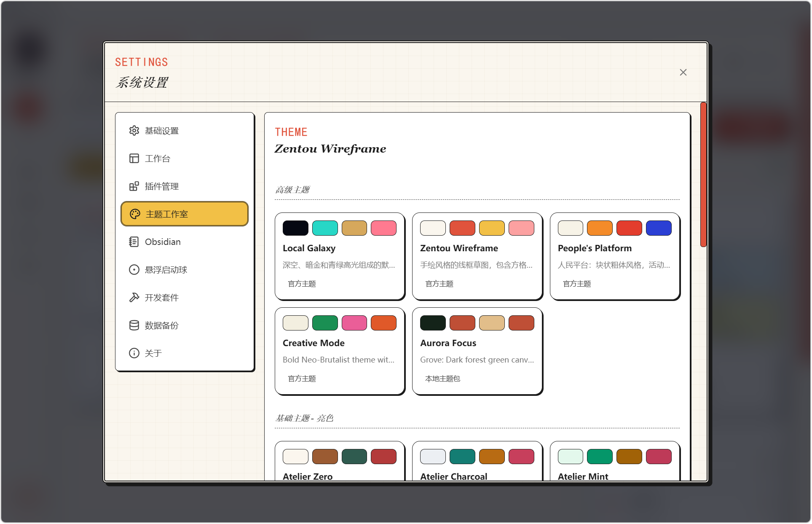Screen dimensions: 812x524
Task: Click the gold swatch in Local Galaxy
Action: 354,228
